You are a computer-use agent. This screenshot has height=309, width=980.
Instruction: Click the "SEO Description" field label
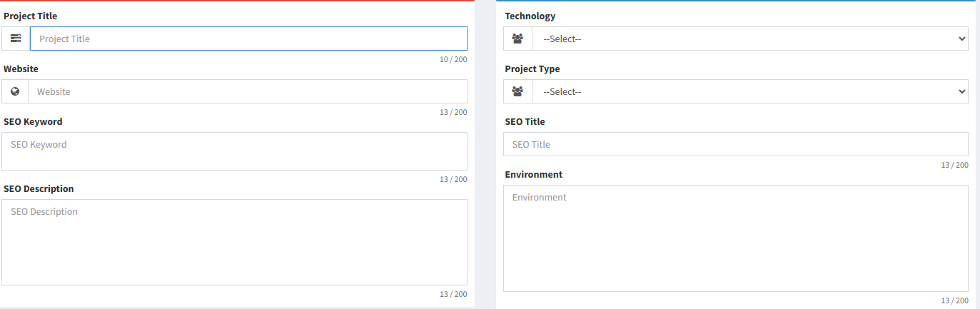point(39,188)
